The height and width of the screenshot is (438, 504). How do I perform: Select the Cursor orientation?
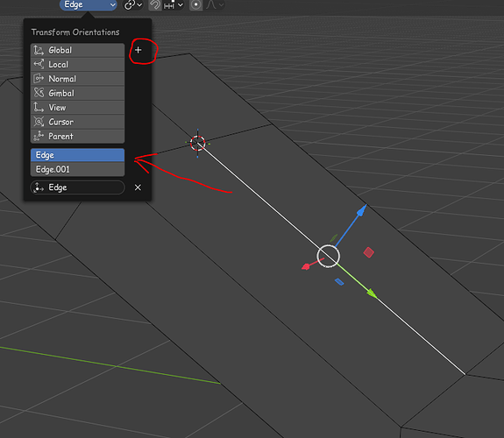pos(77,122)
